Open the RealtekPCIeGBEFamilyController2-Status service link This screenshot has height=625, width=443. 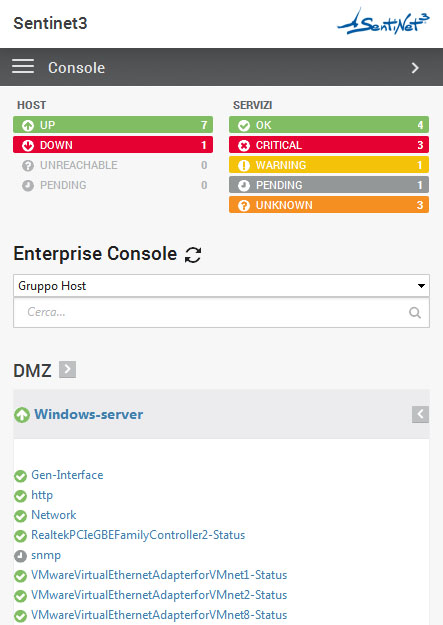pyautogui.click(x=138, y=535)
